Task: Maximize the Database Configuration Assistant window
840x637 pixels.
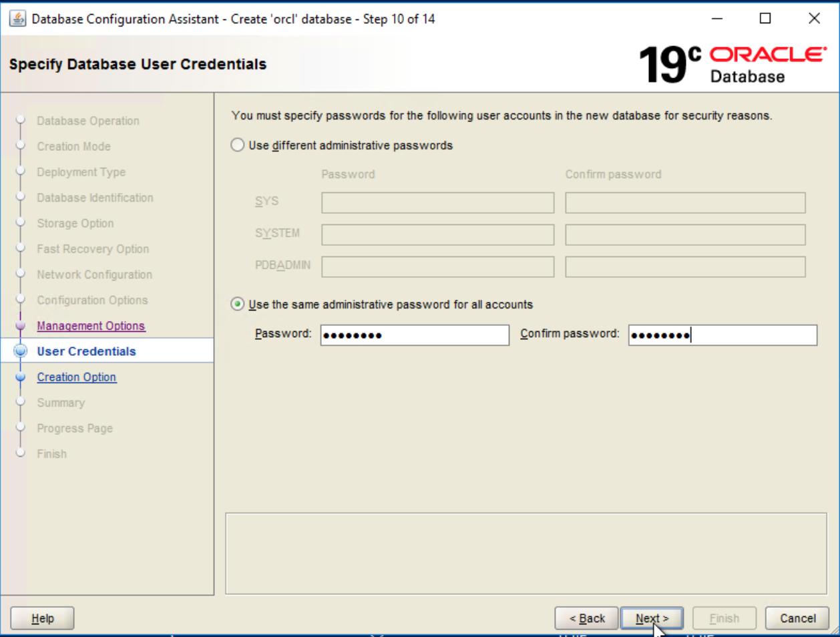Action: coord(765,19)
